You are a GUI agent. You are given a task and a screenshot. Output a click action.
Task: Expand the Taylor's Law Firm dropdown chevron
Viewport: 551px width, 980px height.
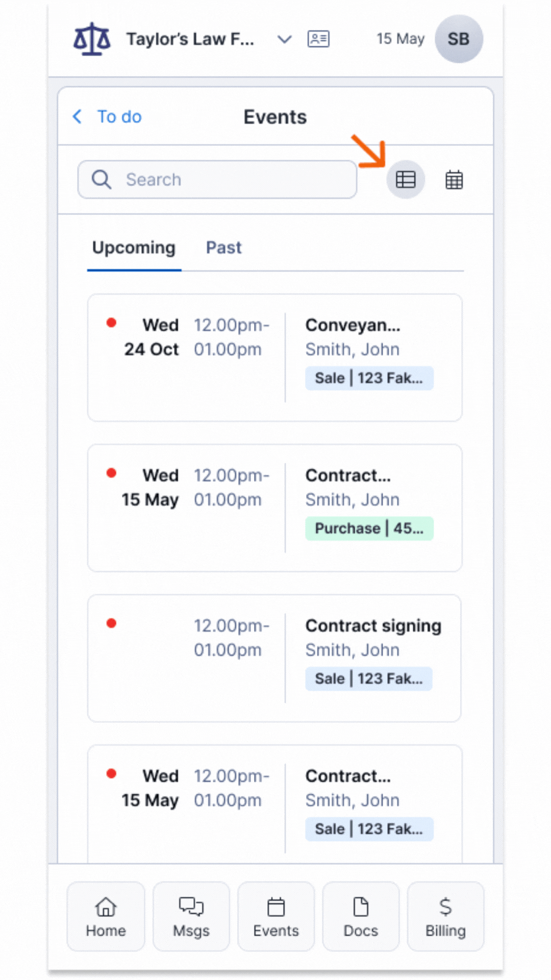(x=284, y=39)
